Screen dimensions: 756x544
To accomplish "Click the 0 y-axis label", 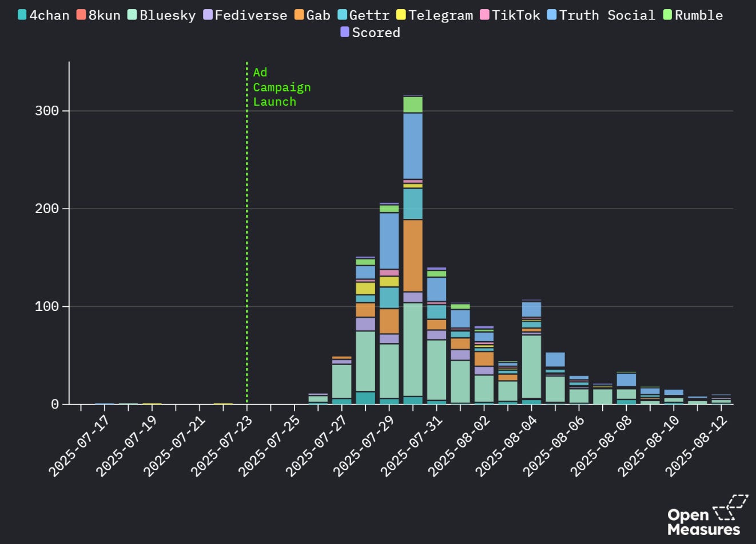I will pos(55,404).
